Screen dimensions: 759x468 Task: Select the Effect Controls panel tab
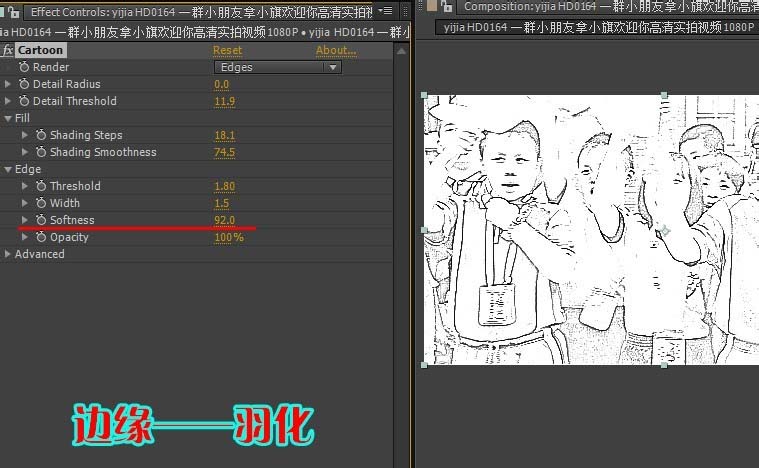[x=201, y=12]
